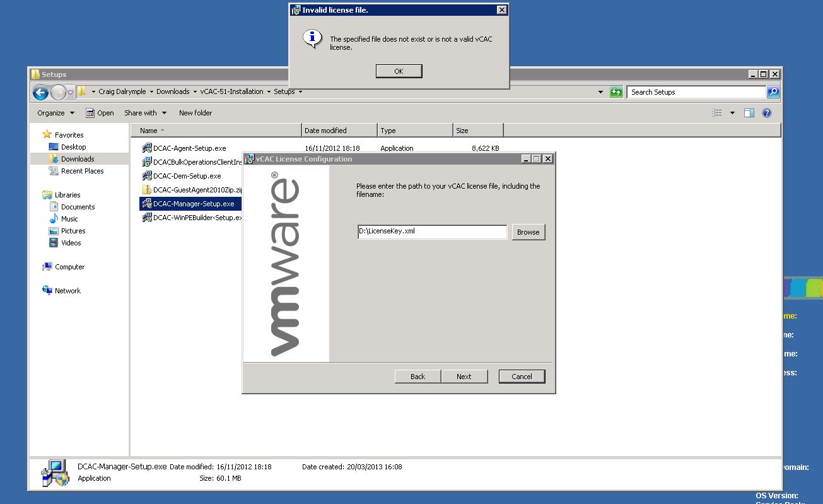Sort by the Type column header
823x504 pixels.
[x=416, y=131]
